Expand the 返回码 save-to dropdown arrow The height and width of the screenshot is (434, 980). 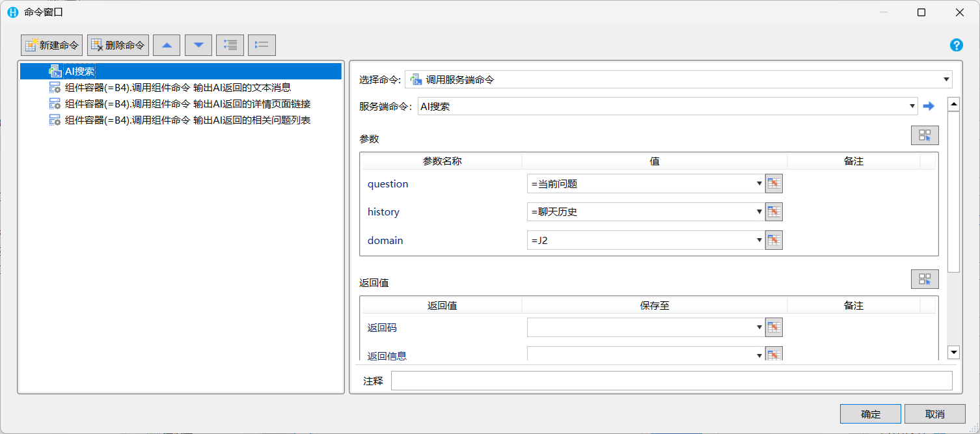pyautogui.click(x=759, y=327)
